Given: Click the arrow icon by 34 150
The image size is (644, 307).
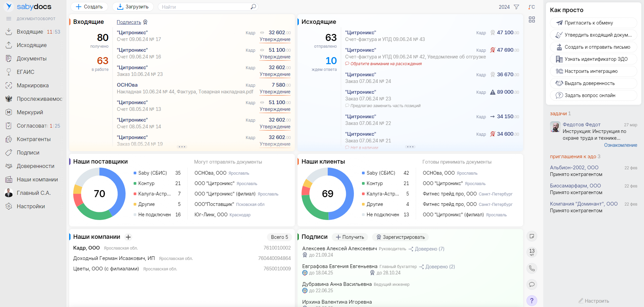Looking at the screenshot, I should (x=493, y=117).
